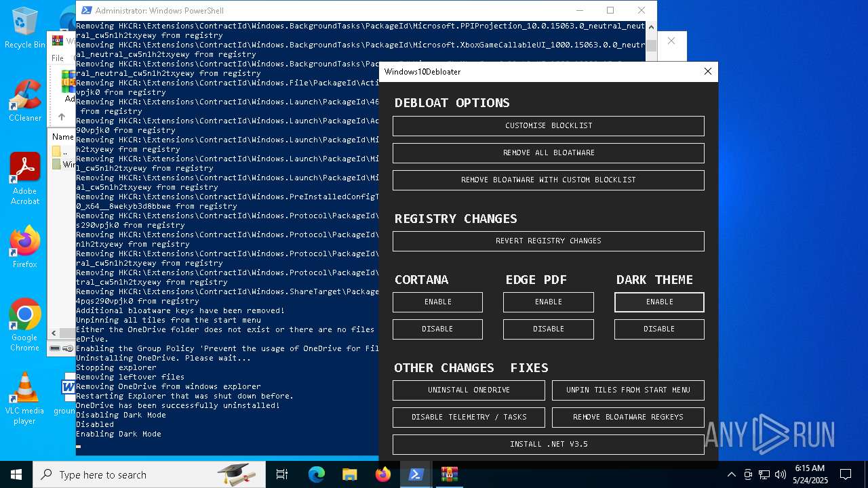Disable Edge PDF
The height and width of the screenshot is (488, 868).
click(549, 329)
